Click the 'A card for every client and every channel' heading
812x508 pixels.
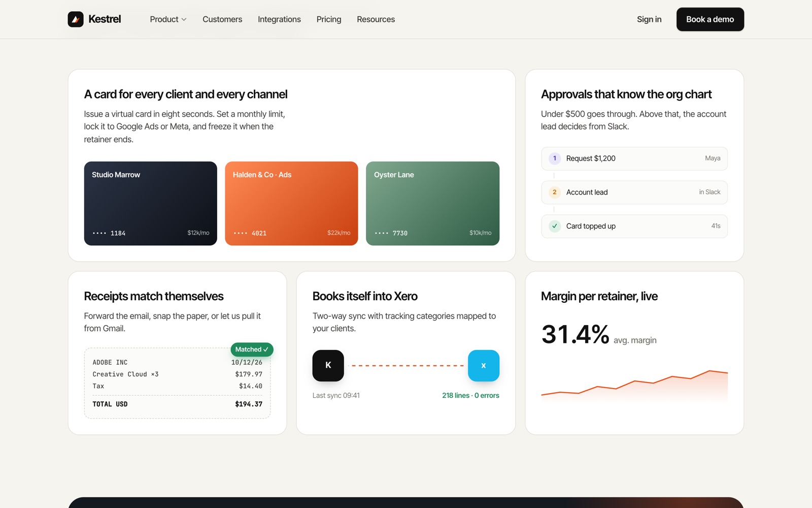[x=186, y=94]
